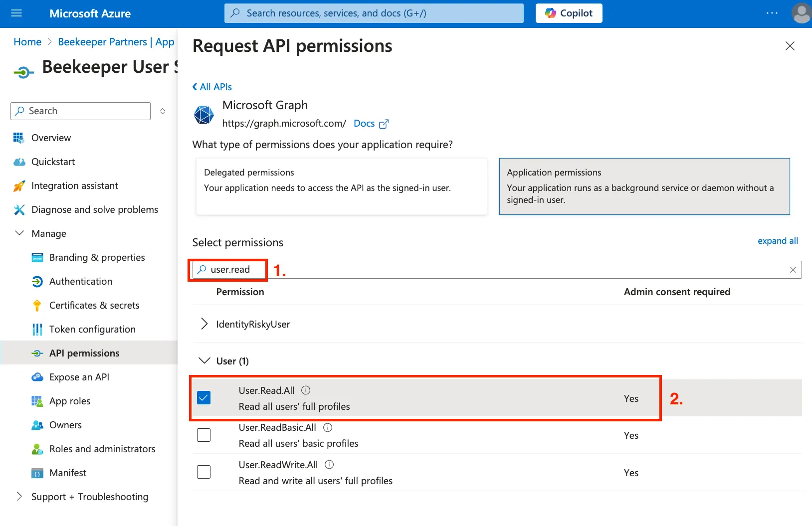Click the Permission column header
This screenshot has height=526, width=812.
[240, 292]
